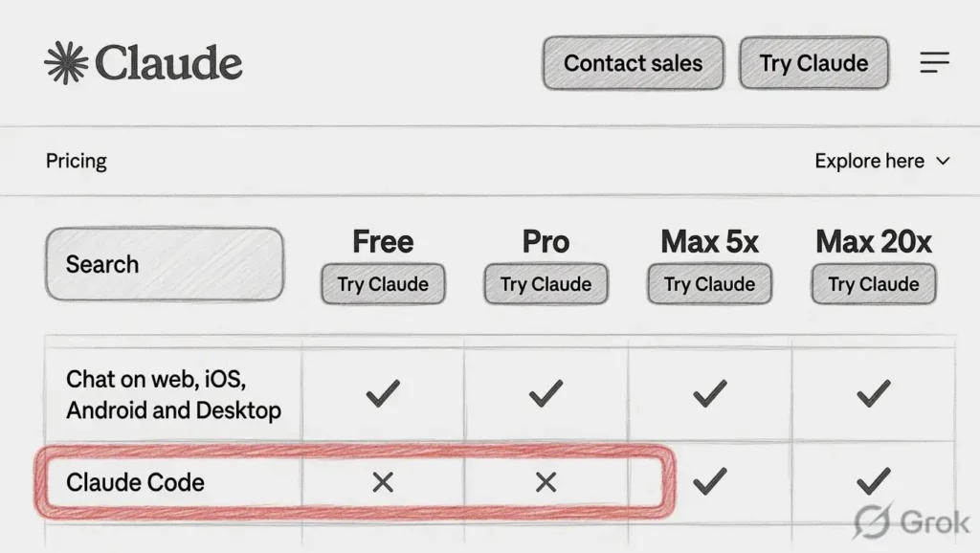
Task: Open the Pricing section label
Action: (x=77, y=161)
